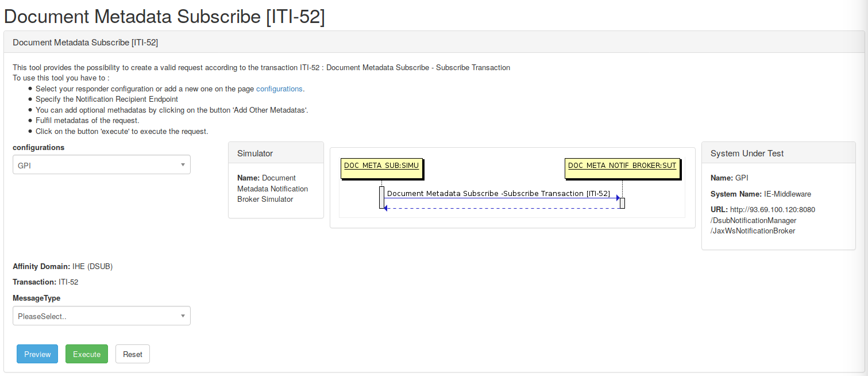Click the SUT lifeline activation bar
Screen dimensions: 868x376
(x=622, y=203)
